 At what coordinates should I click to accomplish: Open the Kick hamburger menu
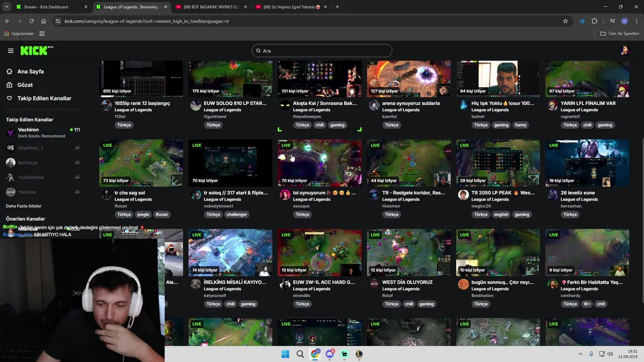(11, 51)
